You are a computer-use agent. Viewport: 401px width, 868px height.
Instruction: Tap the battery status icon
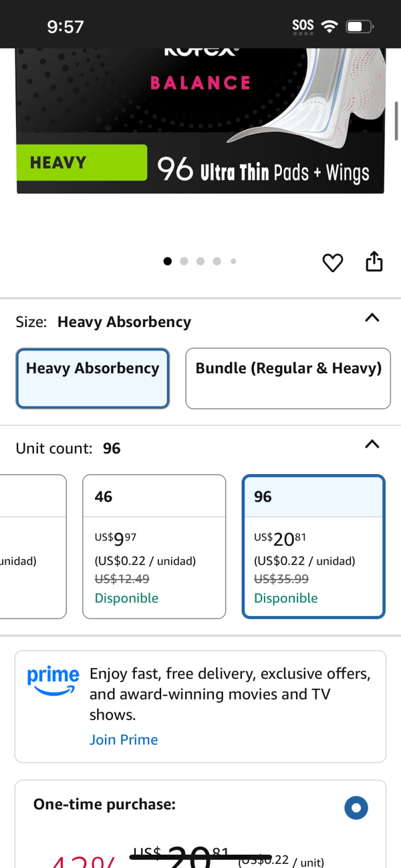[x=360, y=27]
